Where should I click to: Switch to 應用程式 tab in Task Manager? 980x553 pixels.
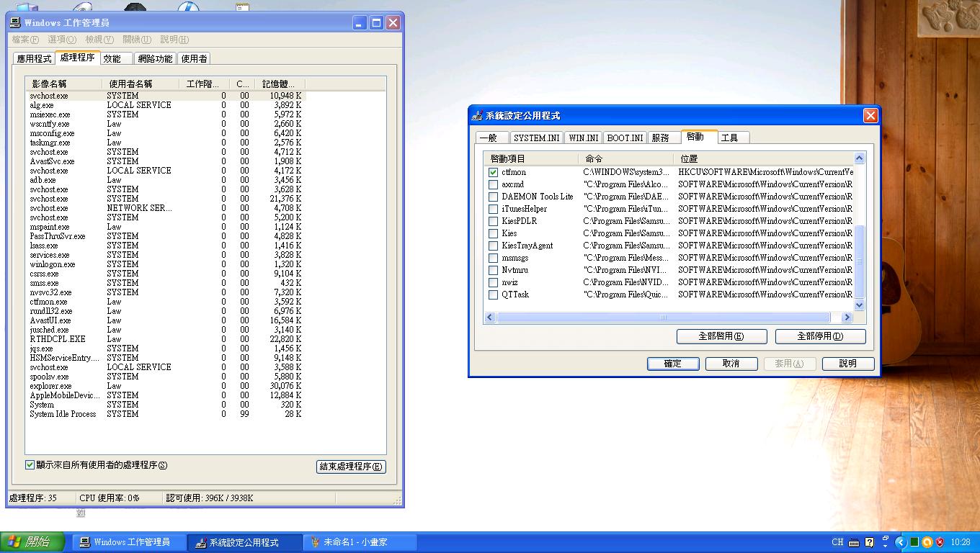click(34, 59)
